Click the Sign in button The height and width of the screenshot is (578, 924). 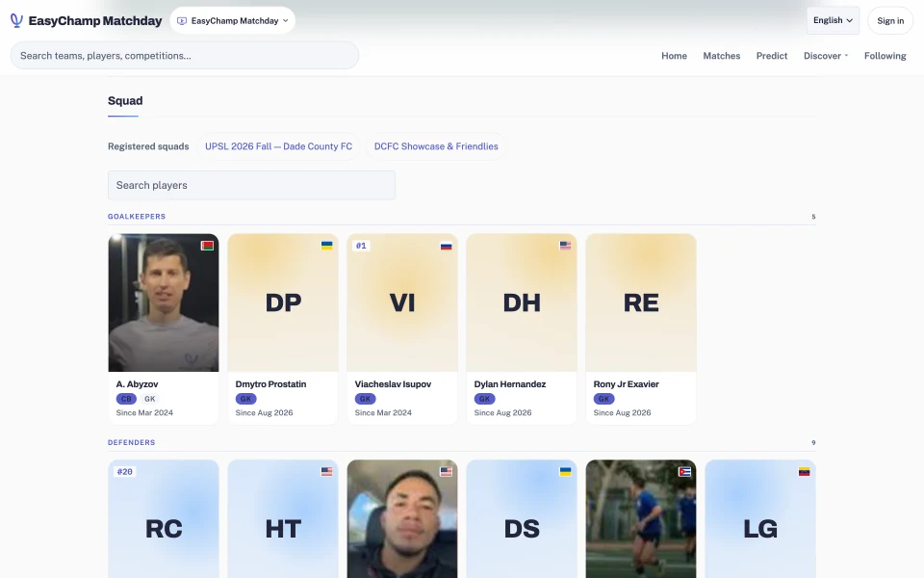(889, 20)
